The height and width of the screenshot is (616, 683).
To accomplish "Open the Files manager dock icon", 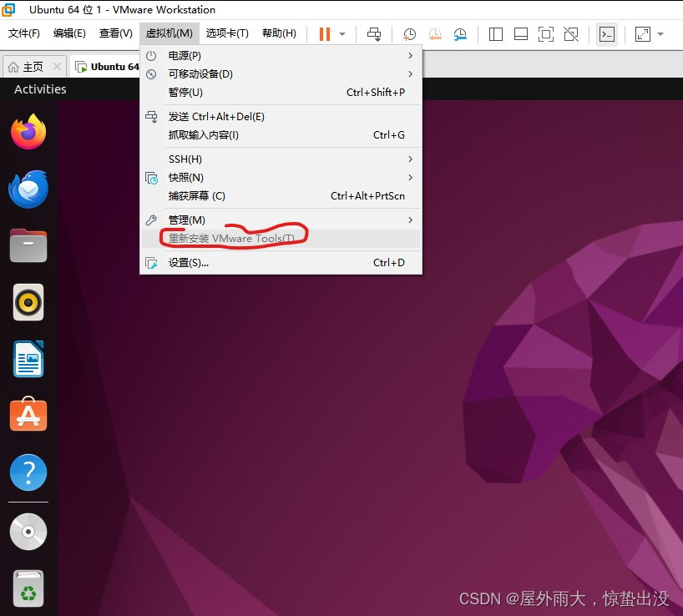I will 28,245.
